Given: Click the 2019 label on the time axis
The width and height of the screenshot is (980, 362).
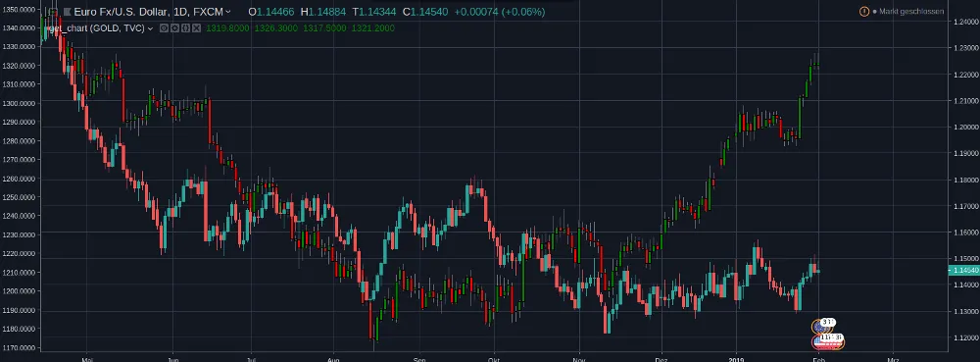Looking at the screenshot, I should pos(736,359).
